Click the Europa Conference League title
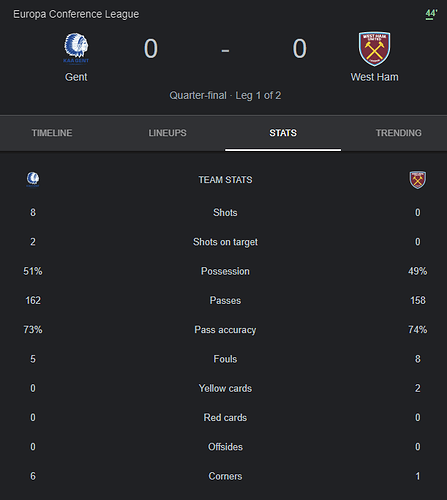Image resolution: width=447 pixels, height=500 pixels. 76,14
